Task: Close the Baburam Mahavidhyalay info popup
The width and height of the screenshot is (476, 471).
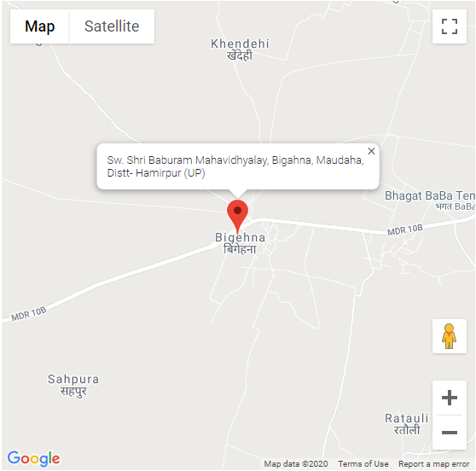Action: tap(371, 151)
